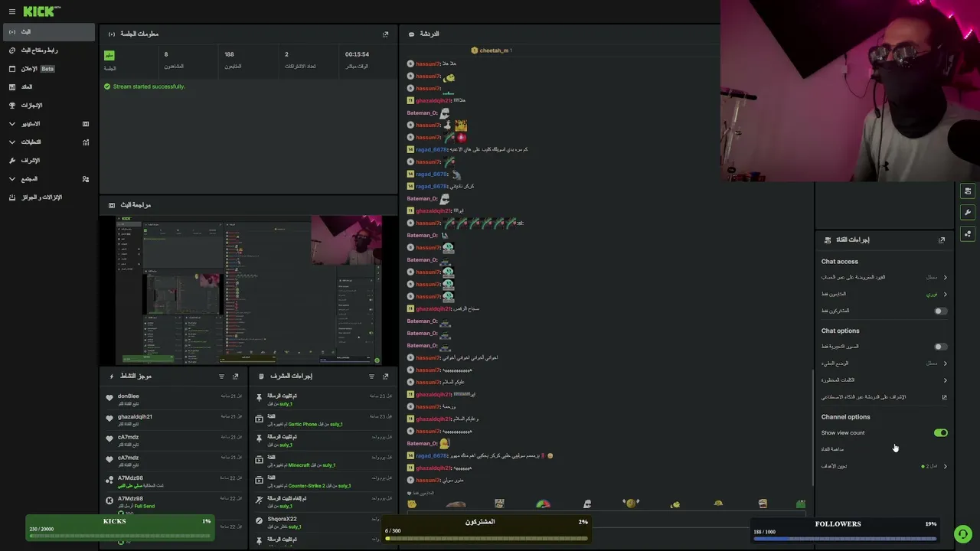Click the live broadcast icon in معلومات الجلسة header

(x=112, y=34)
